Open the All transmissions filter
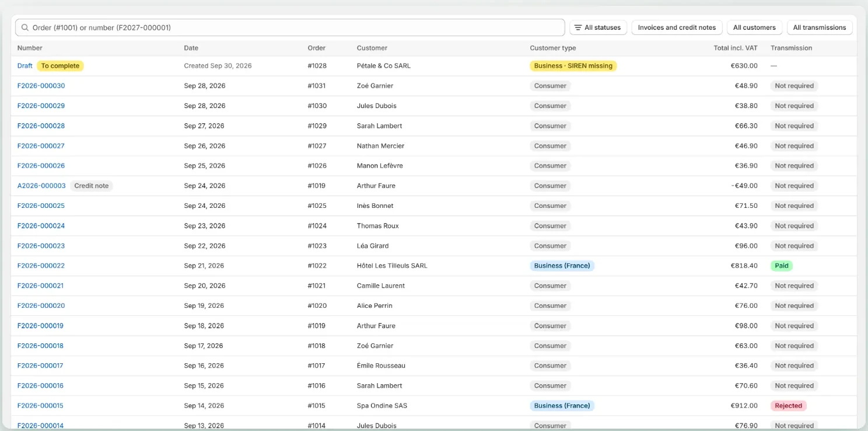 click(820, 27)
